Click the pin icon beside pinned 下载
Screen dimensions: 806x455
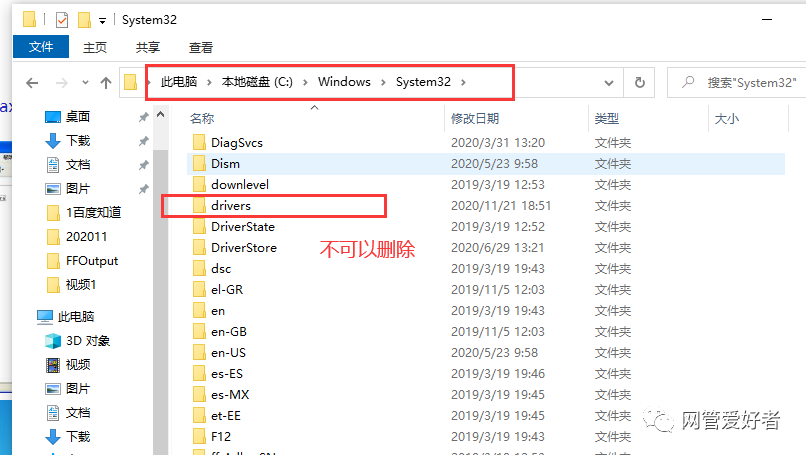[x=143, y=141]
